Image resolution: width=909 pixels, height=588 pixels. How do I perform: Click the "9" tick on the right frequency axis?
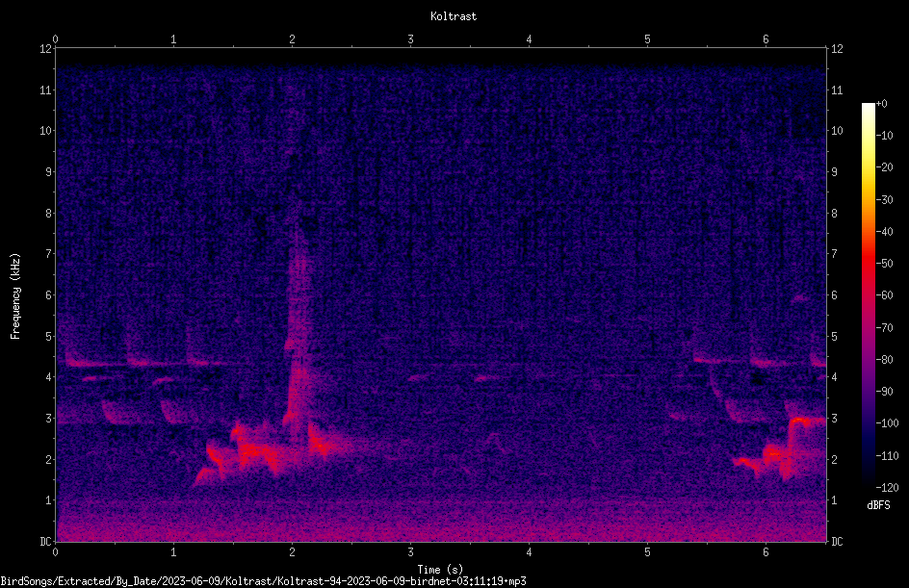[834, 172]
